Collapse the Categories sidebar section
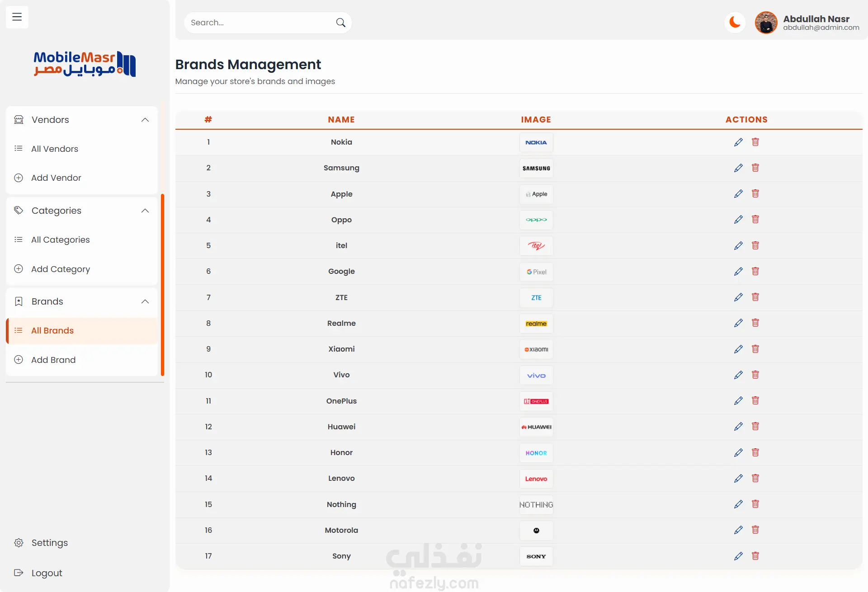Image resolution: width=868 pixels, height=592 pixels. coord(145,211)
